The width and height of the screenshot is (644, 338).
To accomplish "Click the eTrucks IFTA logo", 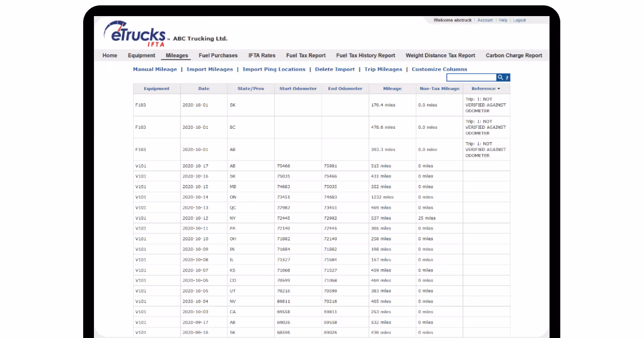I will [135, 33].
